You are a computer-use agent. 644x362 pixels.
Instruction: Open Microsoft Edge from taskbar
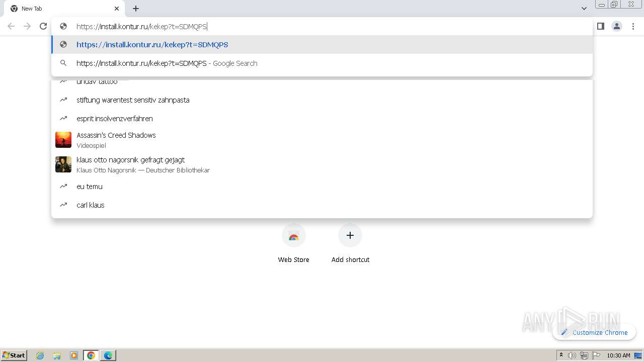pos(108,355)
